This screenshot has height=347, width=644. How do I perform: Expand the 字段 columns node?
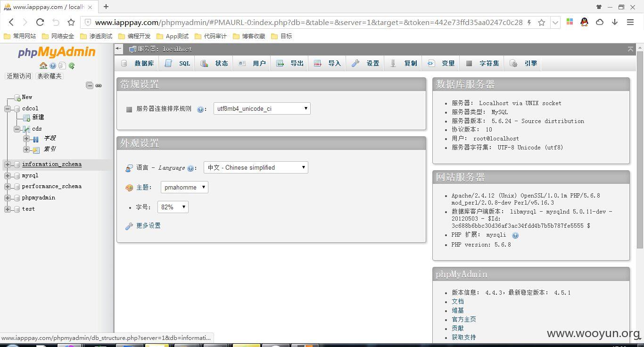[26, 139]
